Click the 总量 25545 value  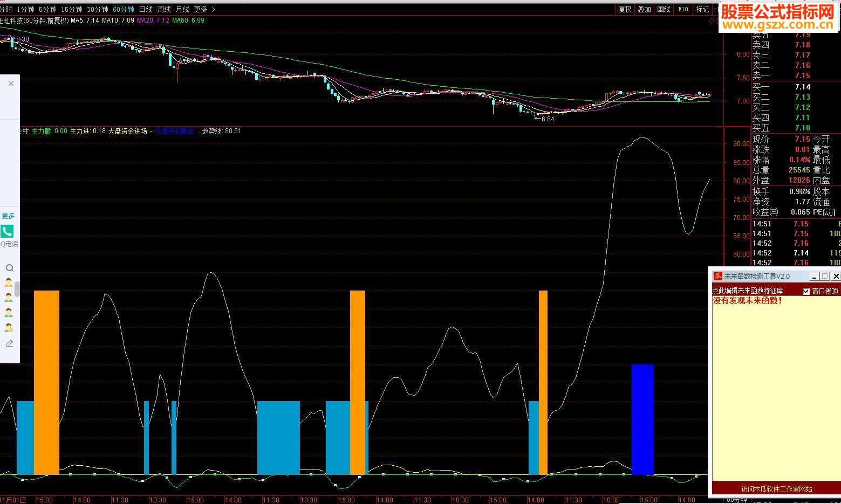coord(799,170)
